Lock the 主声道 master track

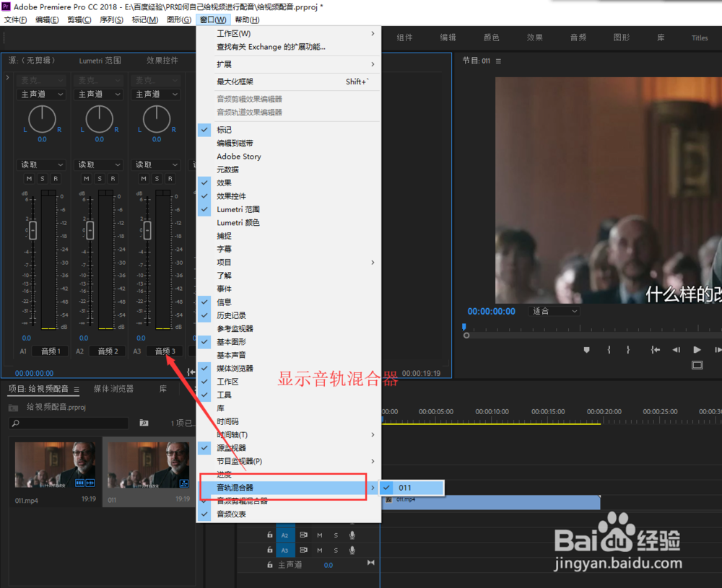[270, 565]
